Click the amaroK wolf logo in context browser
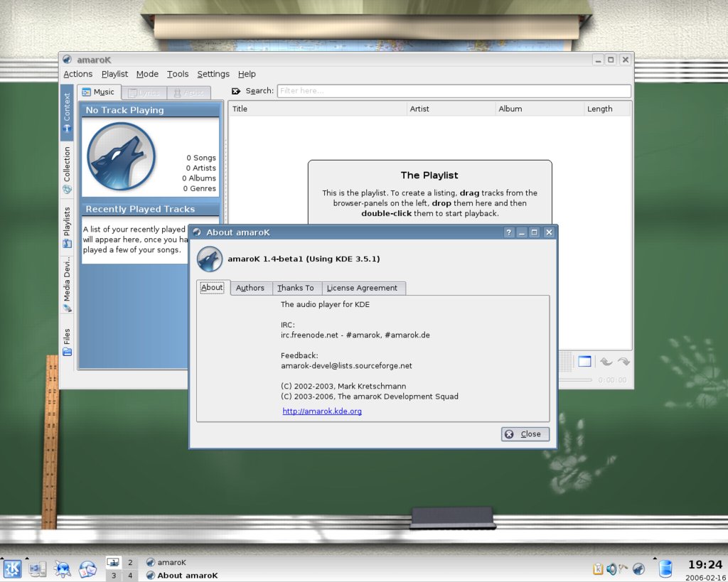This screenshot has height=582, width=728. pos(121,156)
